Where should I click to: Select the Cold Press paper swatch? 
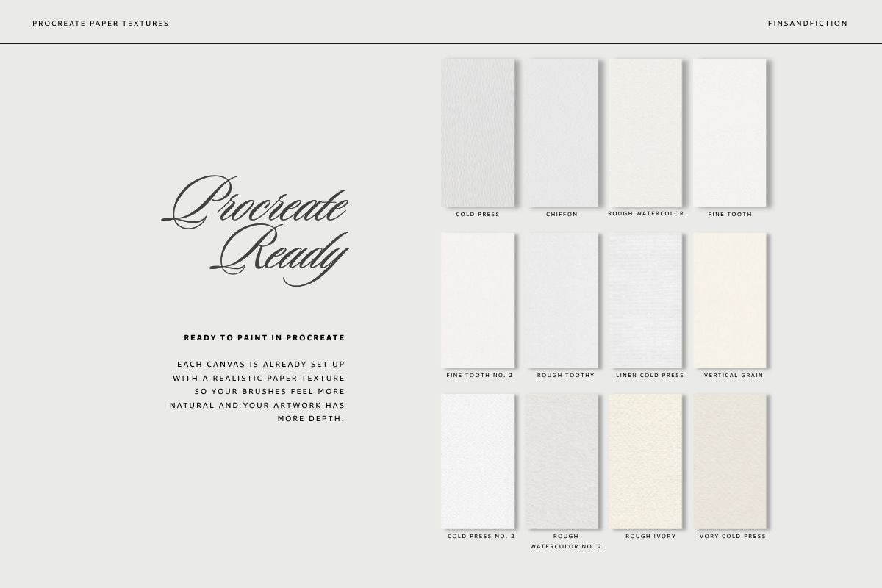(x=478, y=132)
